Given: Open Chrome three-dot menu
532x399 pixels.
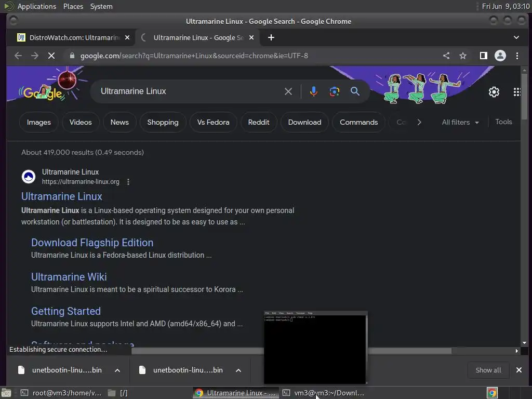Looking at the screenshot, I should click(x=517, y=56).
